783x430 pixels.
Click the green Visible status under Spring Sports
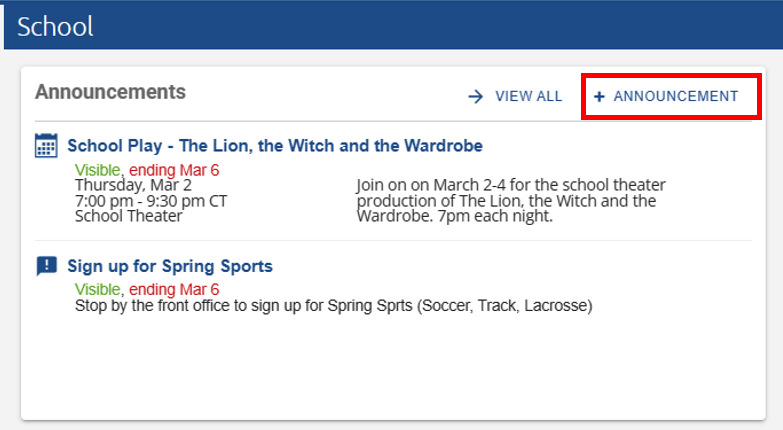98,290
